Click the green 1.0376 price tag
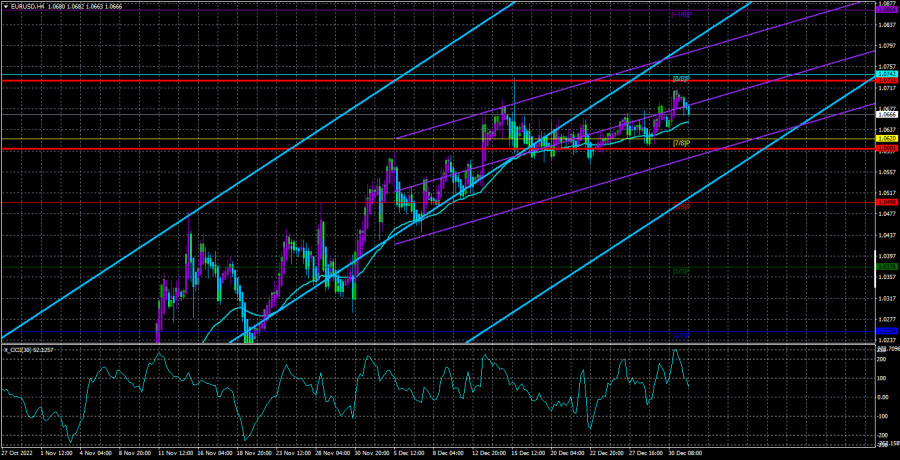 point(887,267)
